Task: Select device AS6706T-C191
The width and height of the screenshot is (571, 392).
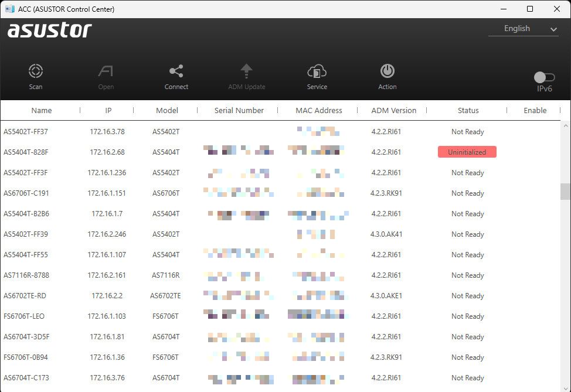Action: (26, 193)
